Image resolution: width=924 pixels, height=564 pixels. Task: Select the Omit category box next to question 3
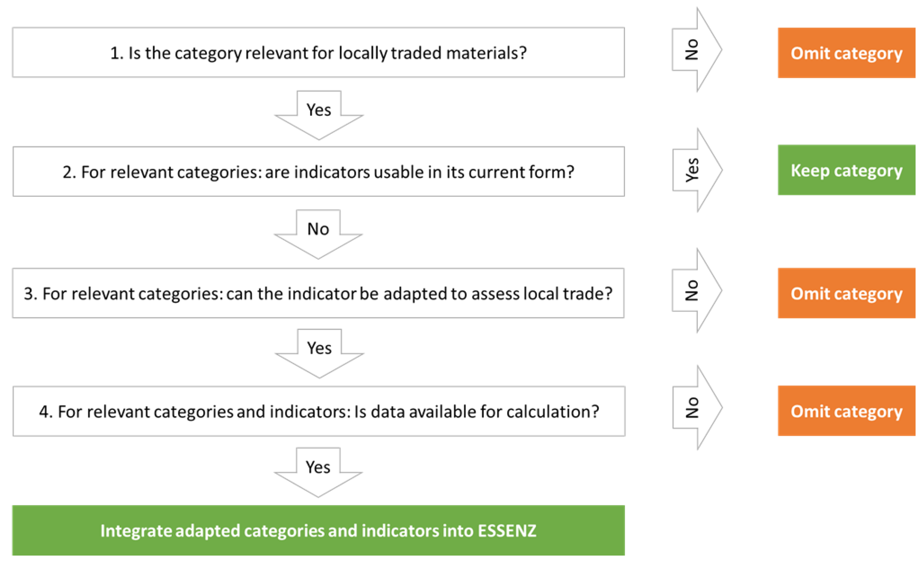click(x=846, y=293)
